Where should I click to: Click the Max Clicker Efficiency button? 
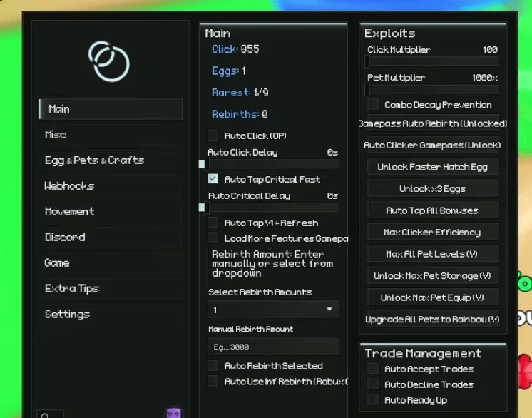tap(433, 232)
